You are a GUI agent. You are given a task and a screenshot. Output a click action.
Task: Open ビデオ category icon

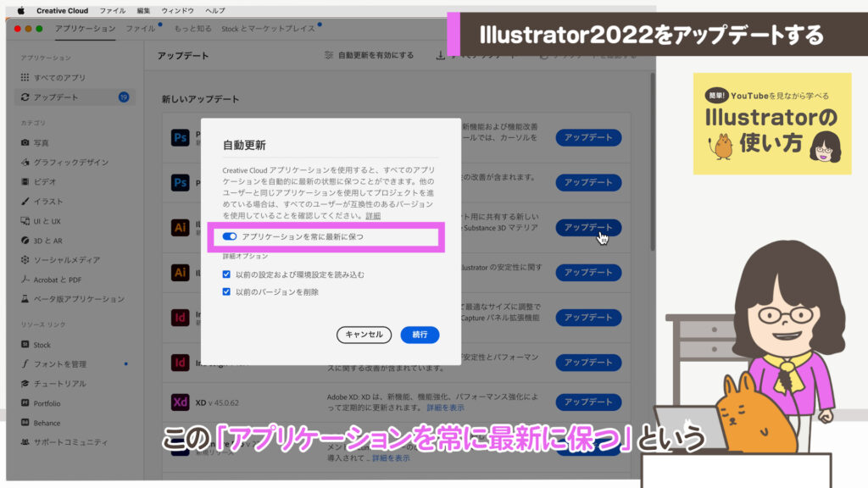pyautogui.click(x=25, y=181)
